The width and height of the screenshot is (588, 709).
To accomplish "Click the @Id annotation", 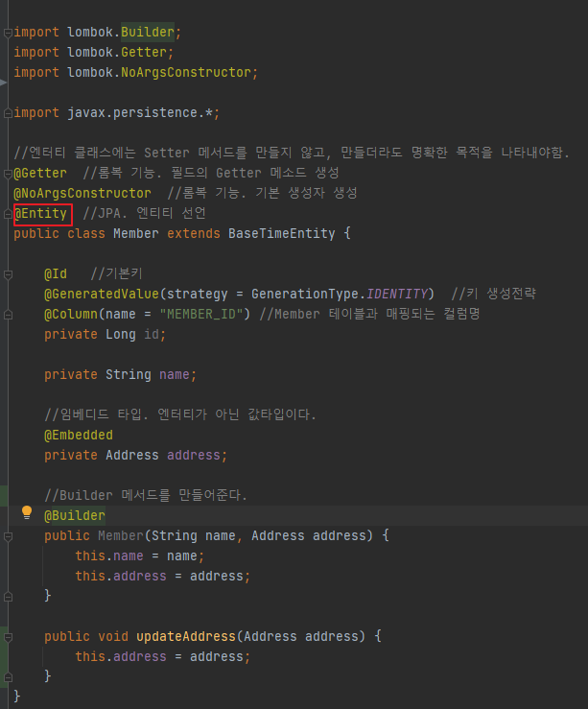I will point(56,273).
